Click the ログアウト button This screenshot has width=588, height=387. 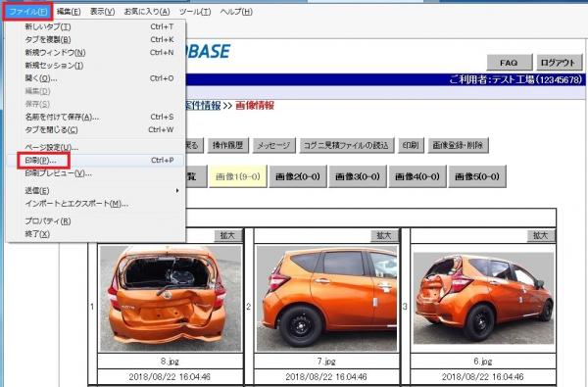point(560,63)
